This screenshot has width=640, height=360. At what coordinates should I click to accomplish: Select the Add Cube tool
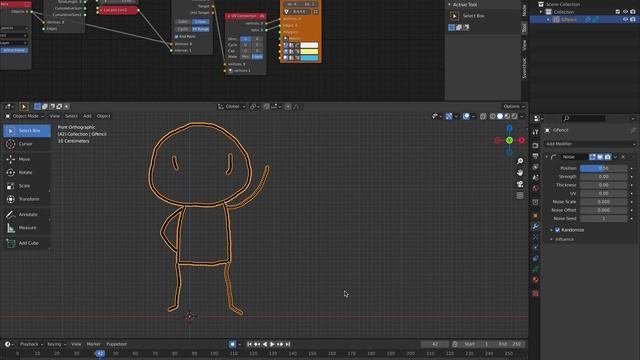tap(27, 243)
